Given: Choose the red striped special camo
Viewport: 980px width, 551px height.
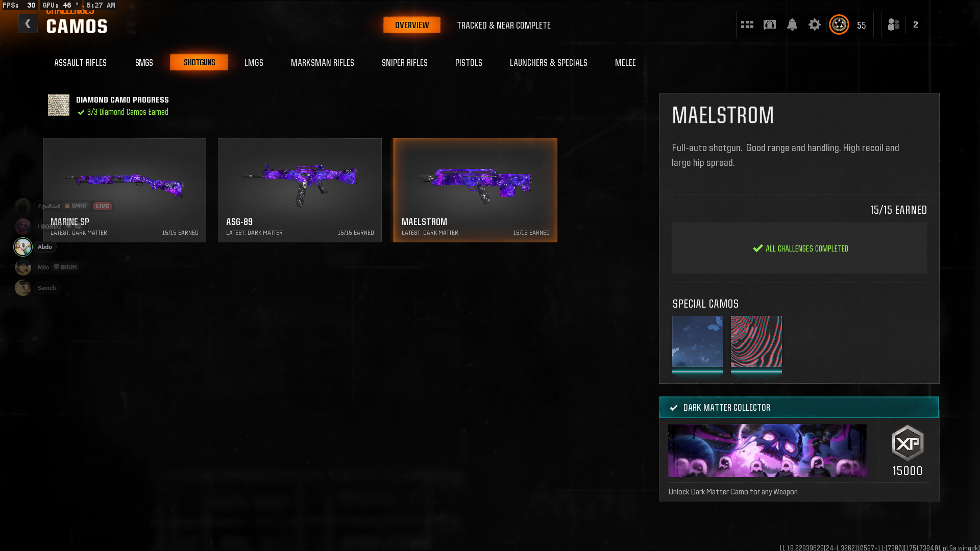Looking at the screenshot, I should 756,341.
